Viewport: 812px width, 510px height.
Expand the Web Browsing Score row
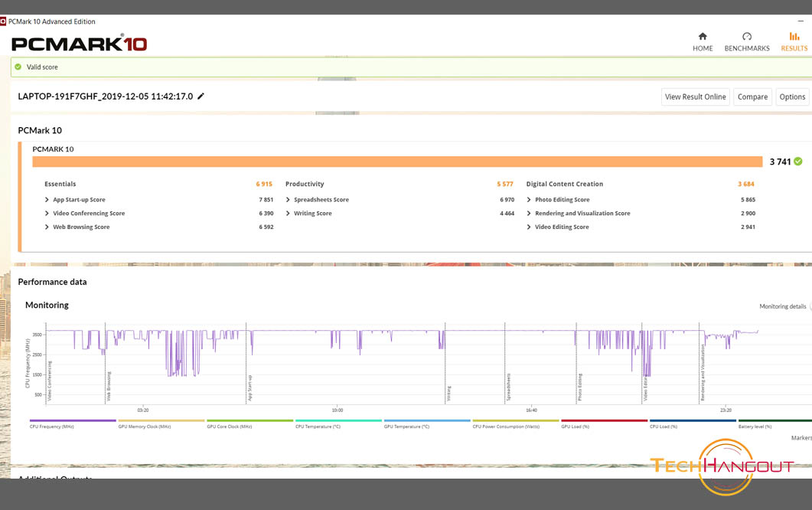[x=47, y=227]
